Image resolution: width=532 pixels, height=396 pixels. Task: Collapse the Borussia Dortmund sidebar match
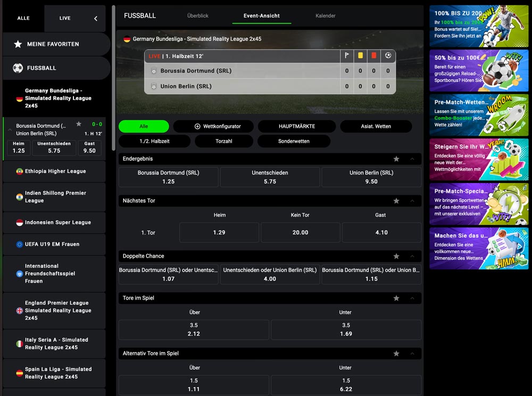tap(10, 130)
